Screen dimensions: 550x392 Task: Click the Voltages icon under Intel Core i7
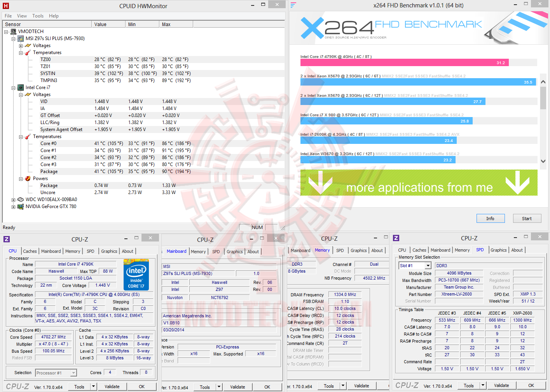pyautogui.click(x=28, y=94)
